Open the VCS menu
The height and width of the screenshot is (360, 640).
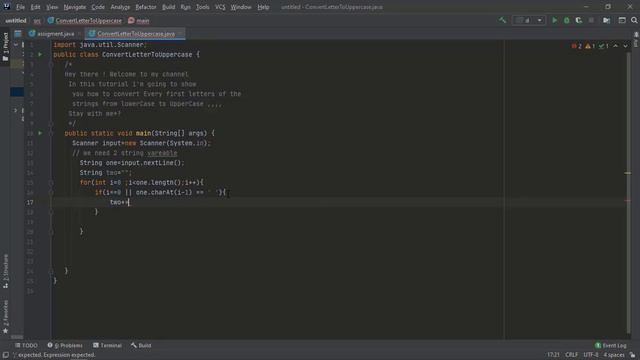point(220,7)
